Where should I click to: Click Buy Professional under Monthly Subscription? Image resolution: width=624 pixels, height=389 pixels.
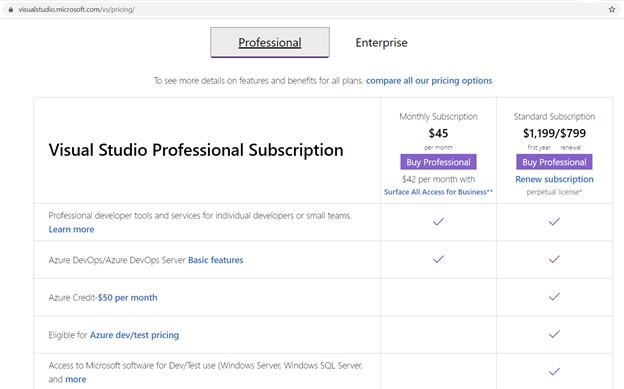[438, 162]
